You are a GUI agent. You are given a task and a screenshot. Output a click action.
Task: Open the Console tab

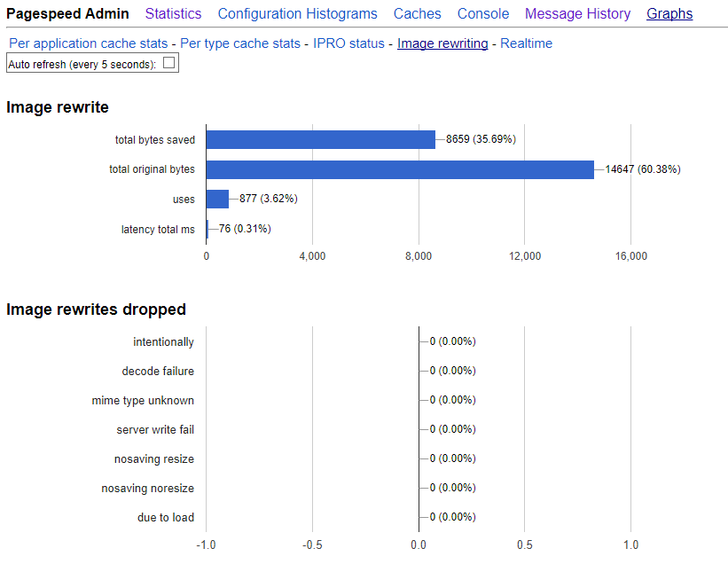[483, 14]
